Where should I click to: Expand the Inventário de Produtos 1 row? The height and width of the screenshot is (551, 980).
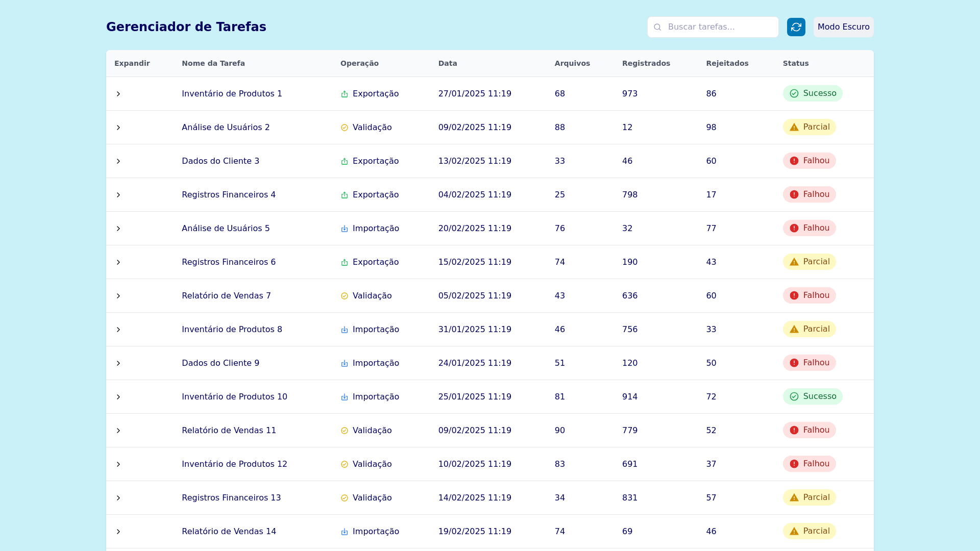tap(118, 94)
